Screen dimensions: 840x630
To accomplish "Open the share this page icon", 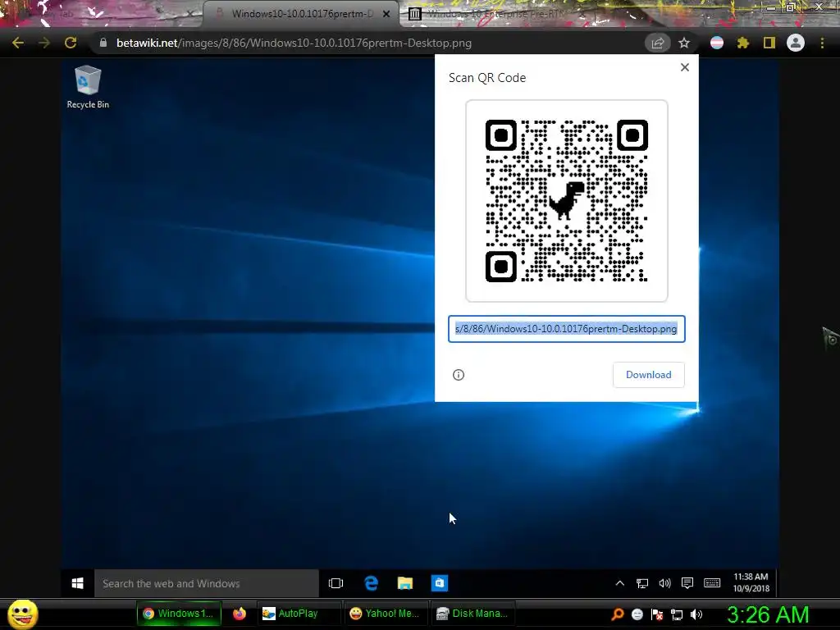I will coord(657,43).
